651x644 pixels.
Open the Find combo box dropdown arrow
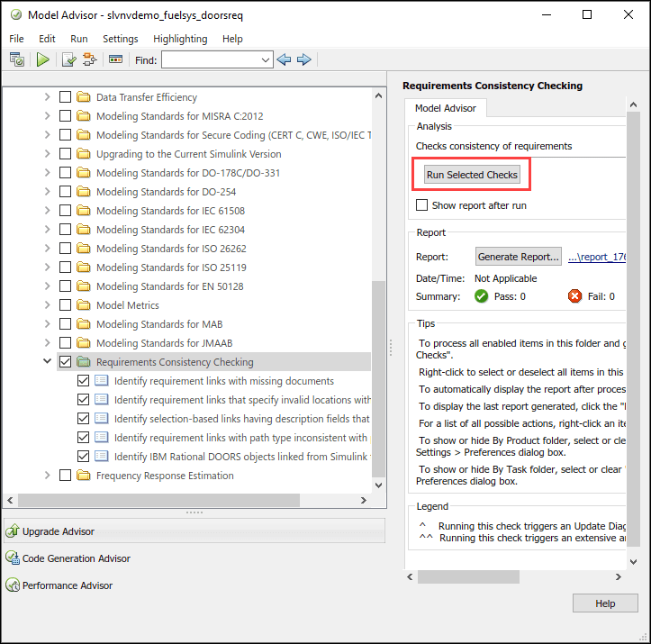point(266,60)
